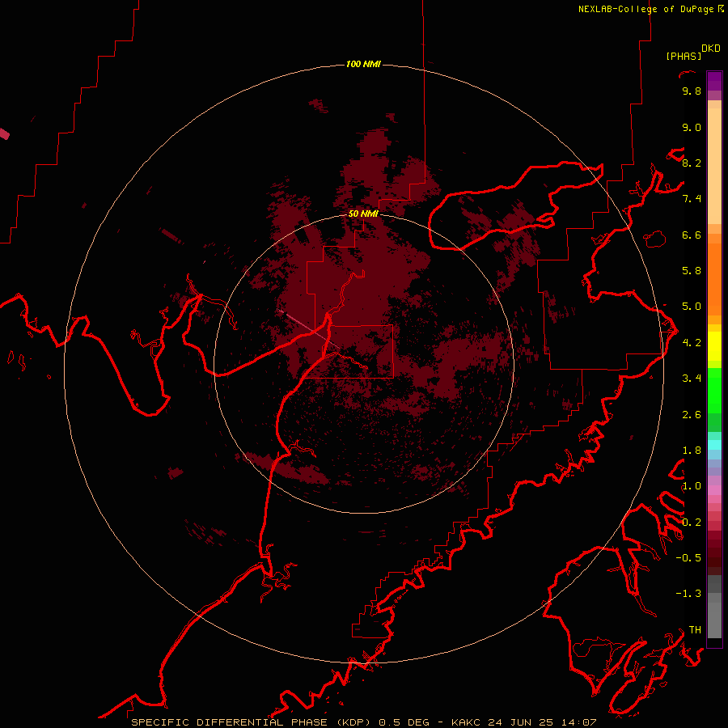
Task: Click the 8.2 scale value
Action: (x=692, y=163)
